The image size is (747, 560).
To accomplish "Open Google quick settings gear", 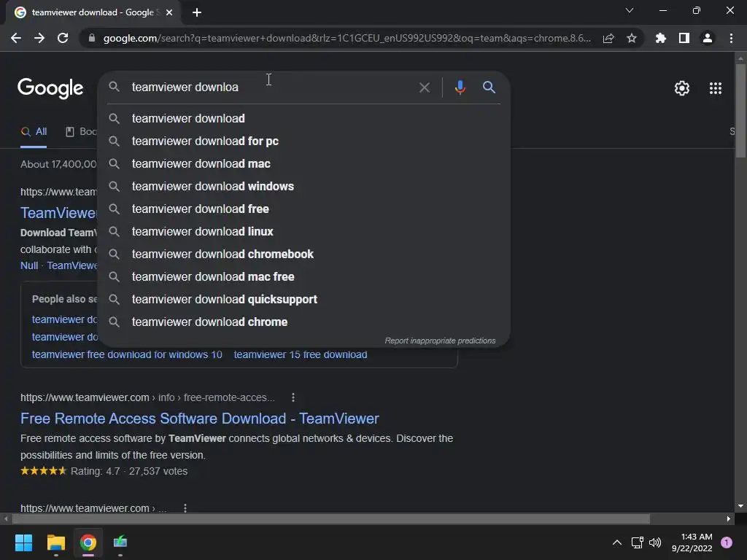I will (x=682, y=88).
